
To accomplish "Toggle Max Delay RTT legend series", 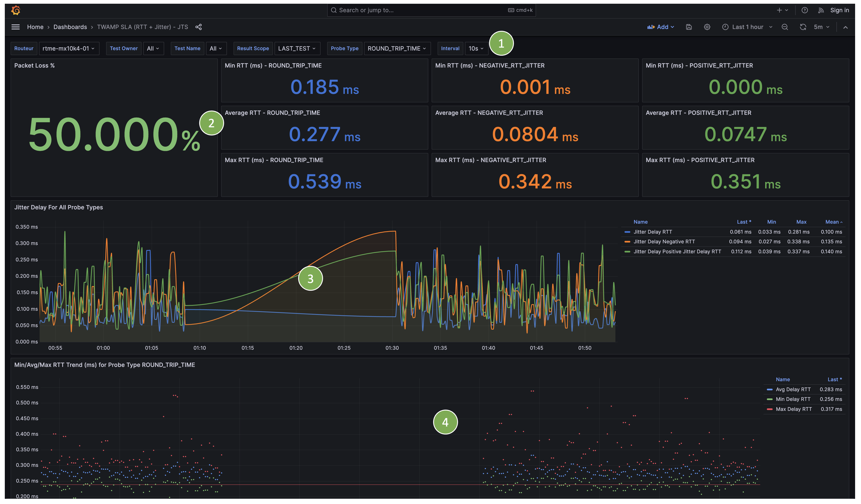I will [x=793, y=409].
